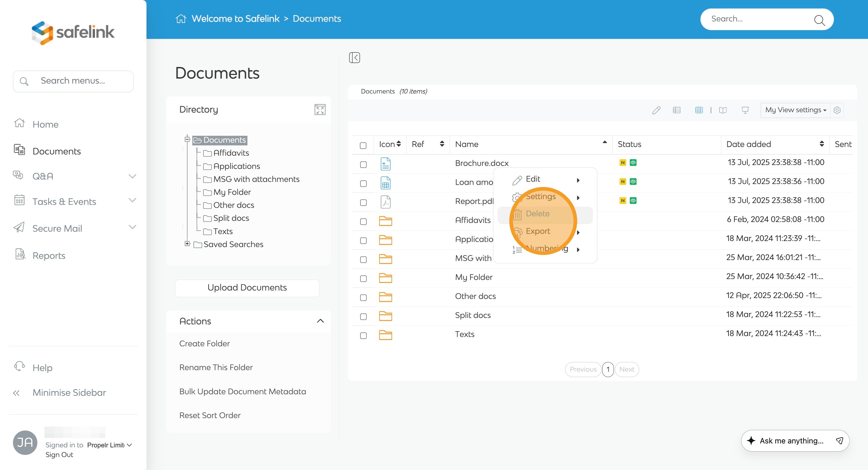Toggle the select-all header checkbox

[363, 145]
